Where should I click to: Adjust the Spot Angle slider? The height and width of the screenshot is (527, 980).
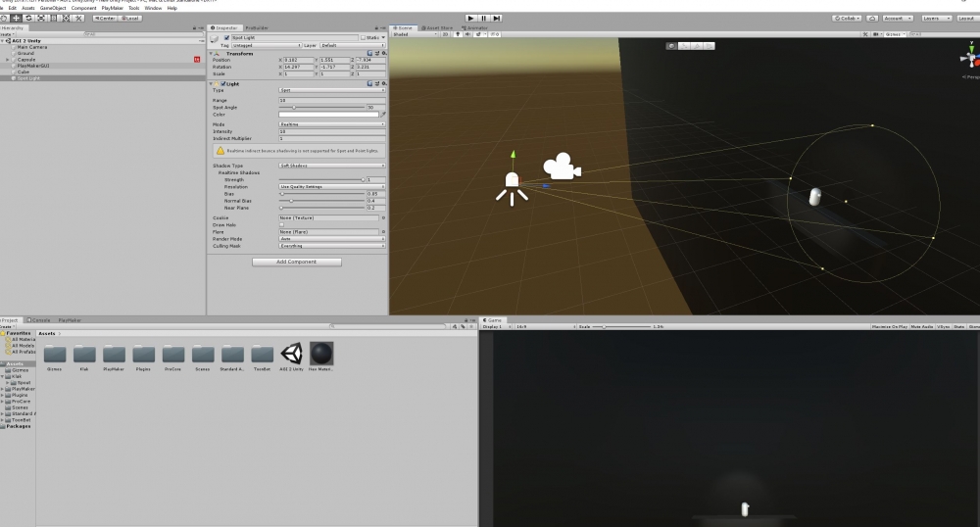coord(321,108)
